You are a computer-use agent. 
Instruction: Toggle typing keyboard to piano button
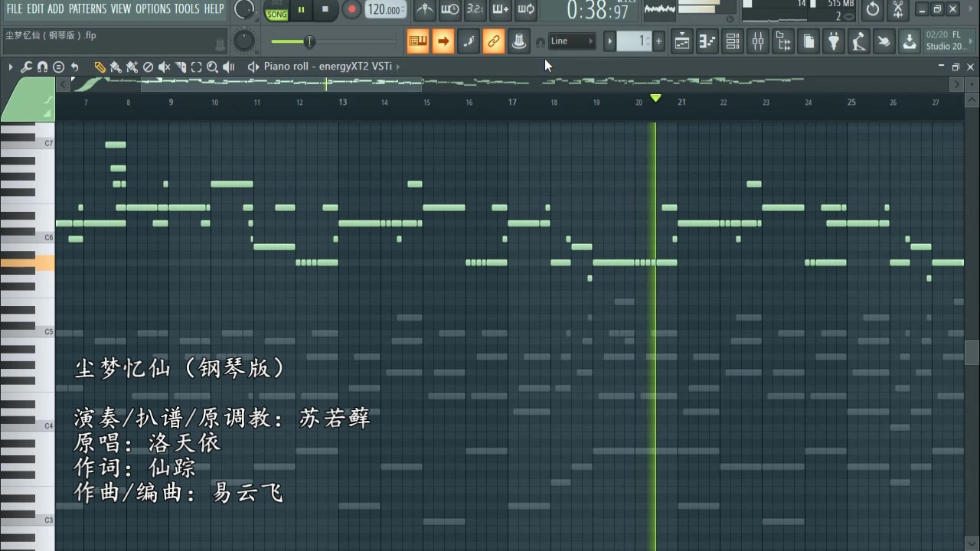[x=418, y=41]
